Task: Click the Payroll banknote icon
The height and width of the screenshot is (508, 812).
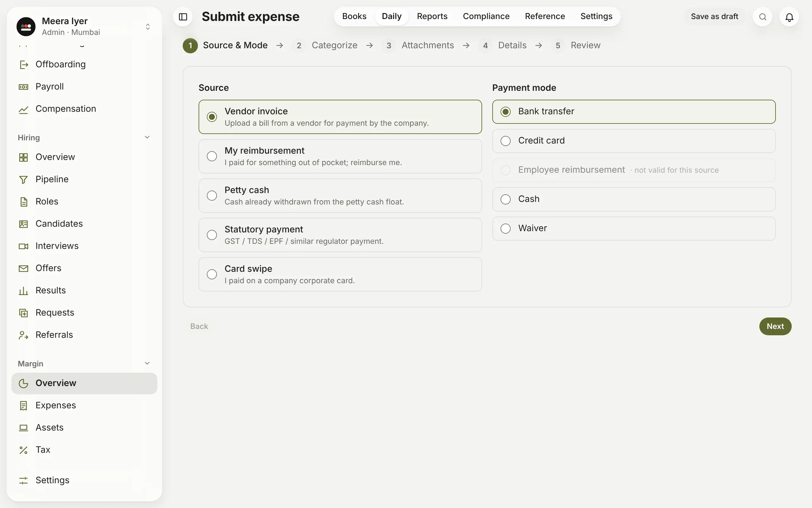Action: click(x=23, y=87)
